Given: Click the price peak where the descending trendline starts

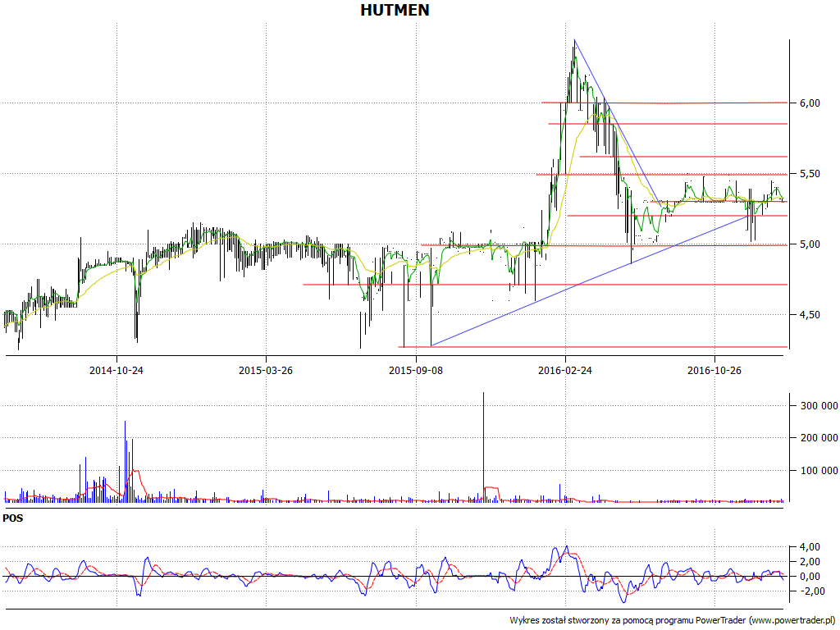Looking at the screenshot, I should click(x=574, y=40).
